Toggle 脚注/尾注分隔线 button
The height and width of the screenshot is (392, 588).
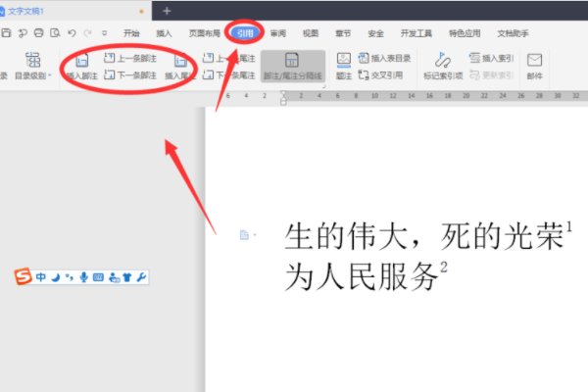click(292, 66)
